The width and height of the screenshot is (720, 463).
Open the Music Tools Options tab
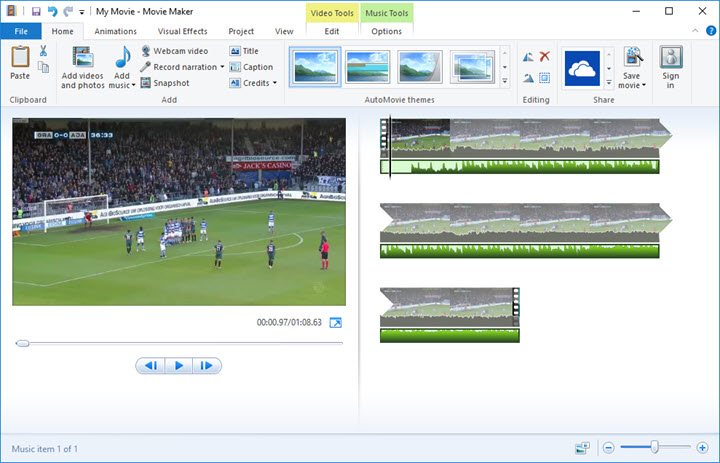click(386, 31)
